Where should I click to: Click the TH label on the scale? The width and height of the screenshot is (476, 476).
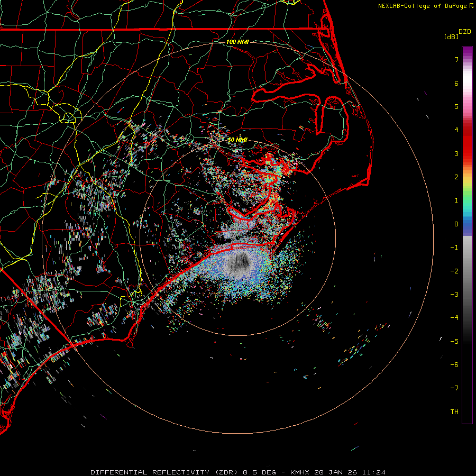(454, 412)
